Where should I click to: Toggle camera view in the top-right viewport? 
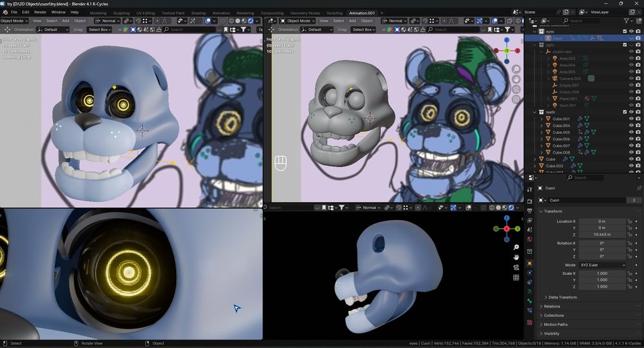pyautogui.click(x=516, y=89)
